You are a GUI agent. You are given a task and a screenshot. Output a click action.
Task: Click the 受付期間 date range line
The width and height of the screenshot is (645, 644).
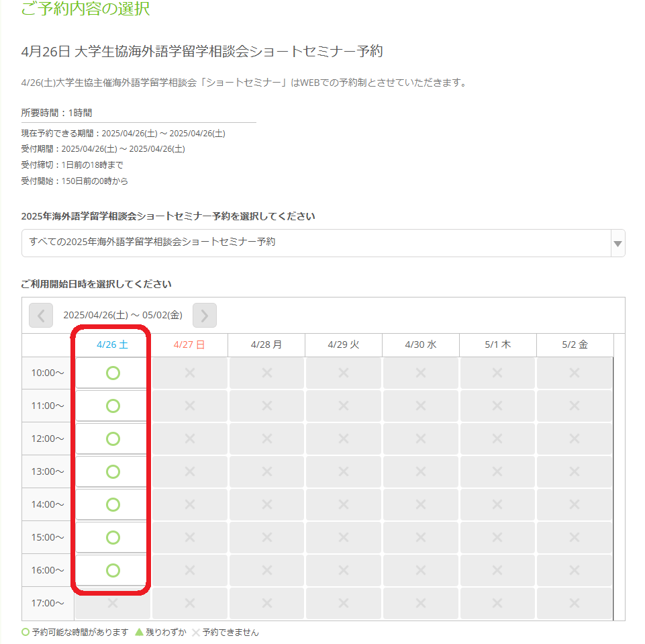click(103, 149)
